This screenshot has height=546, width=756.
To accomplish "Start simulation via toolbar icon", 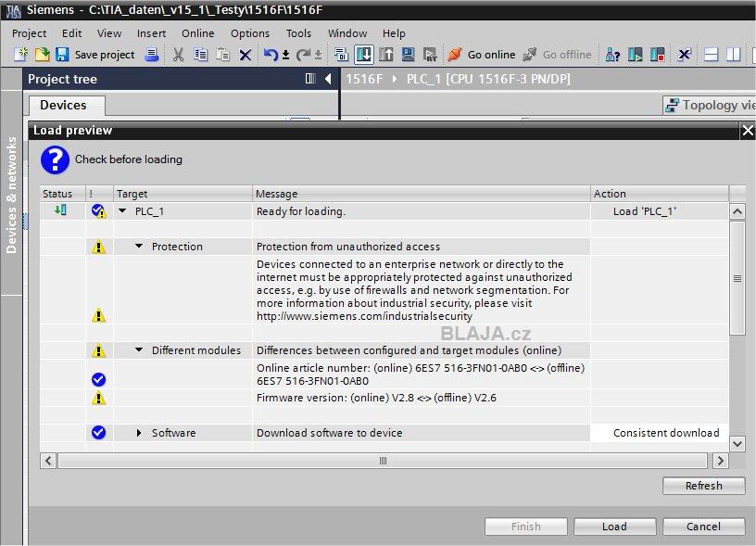I will tap(409, 55).
